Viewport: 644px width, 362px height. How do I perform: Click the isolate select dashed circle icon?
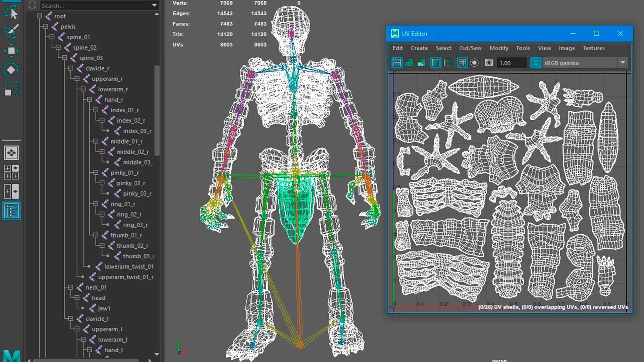(x=474, y=63)
